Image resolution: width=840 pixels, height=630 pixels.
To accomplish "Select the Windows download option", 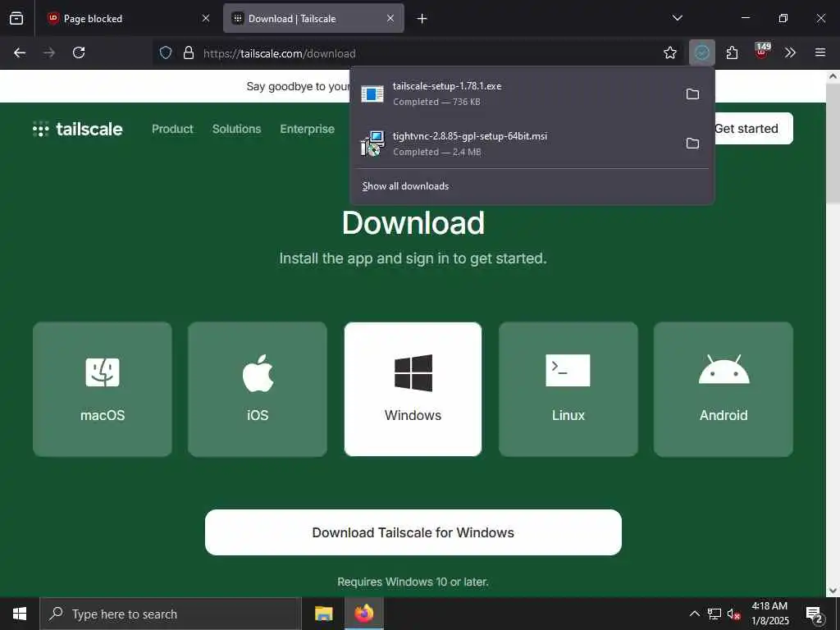I will (413, 390).
